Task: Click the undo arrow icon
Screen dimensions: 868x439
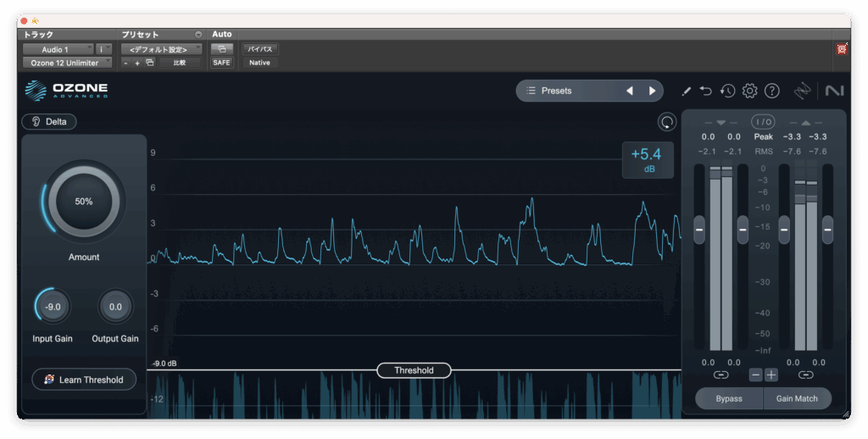Action: pyautogui.click(x=705, y=91)
